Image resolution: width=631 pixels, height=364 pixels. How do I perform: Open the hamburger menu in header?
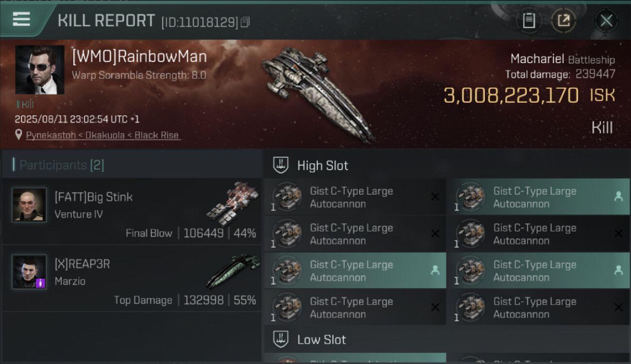21,20
